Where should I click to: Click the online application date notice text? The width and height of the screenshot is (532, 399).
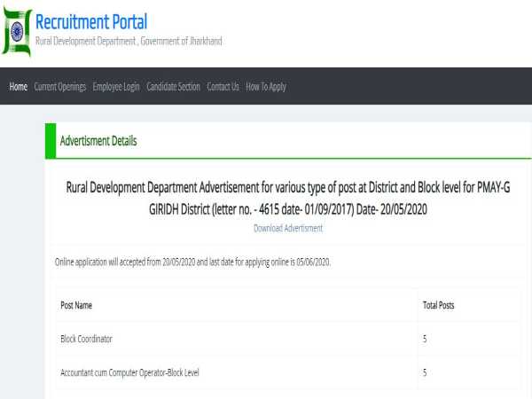pyautogui.click(x=193, y=263)
